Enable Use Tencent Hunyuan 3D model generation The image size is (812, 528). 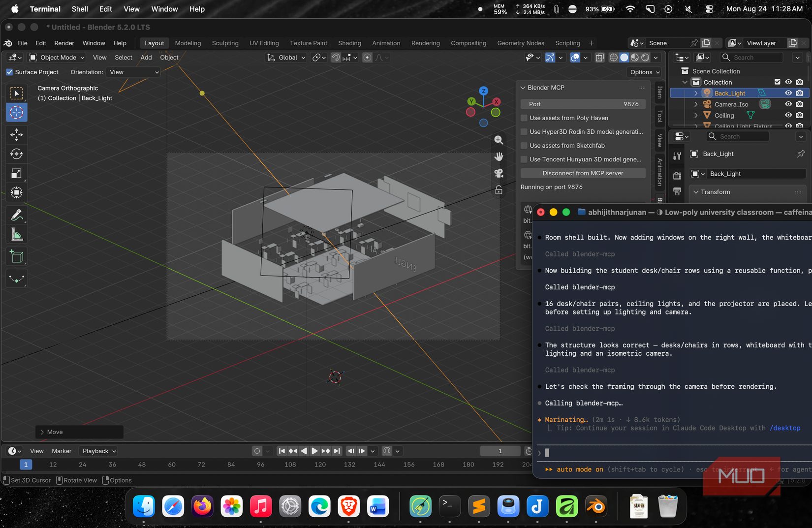[x=524, y=159]
